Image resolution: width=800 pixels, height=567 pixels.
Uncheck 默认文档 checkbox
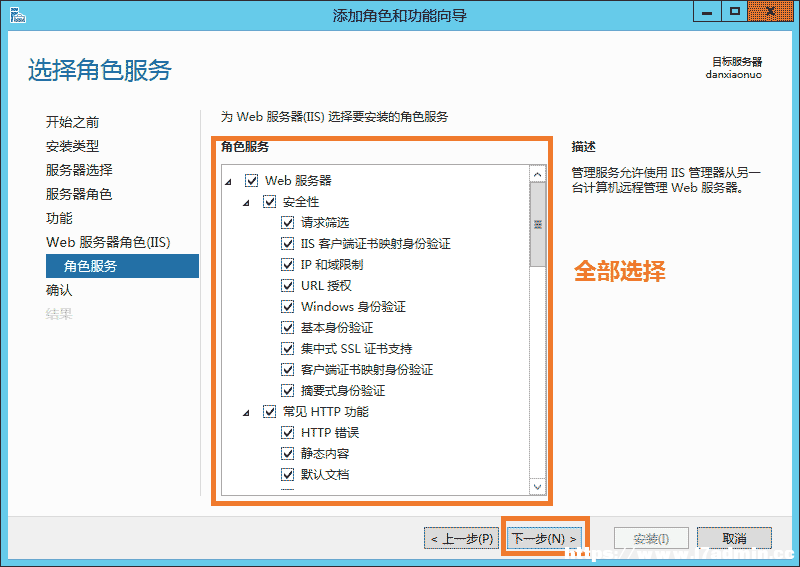coord(287,474)
